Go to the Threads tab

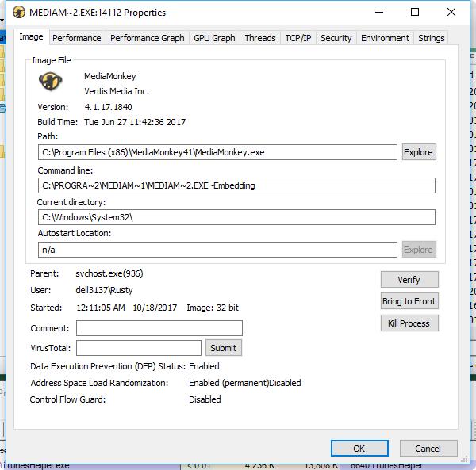[260, 38]
